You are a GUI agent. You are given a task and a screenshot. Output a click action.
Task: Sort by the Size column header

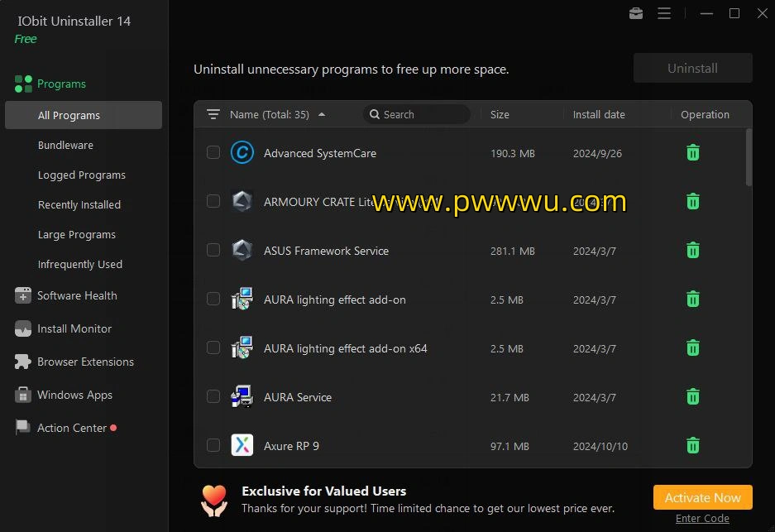[500, 115]
